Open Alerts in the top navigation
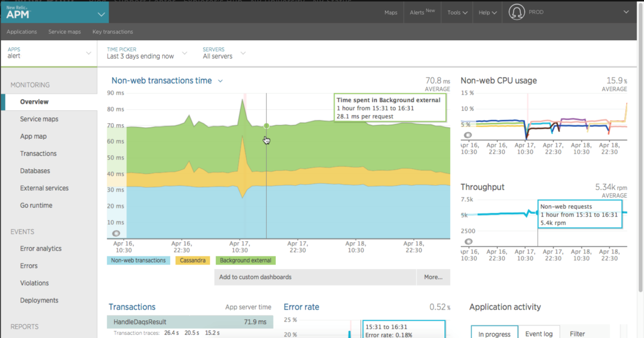Image resolution: width=644 pixels, height=338 pixels. tap(422, 12)
